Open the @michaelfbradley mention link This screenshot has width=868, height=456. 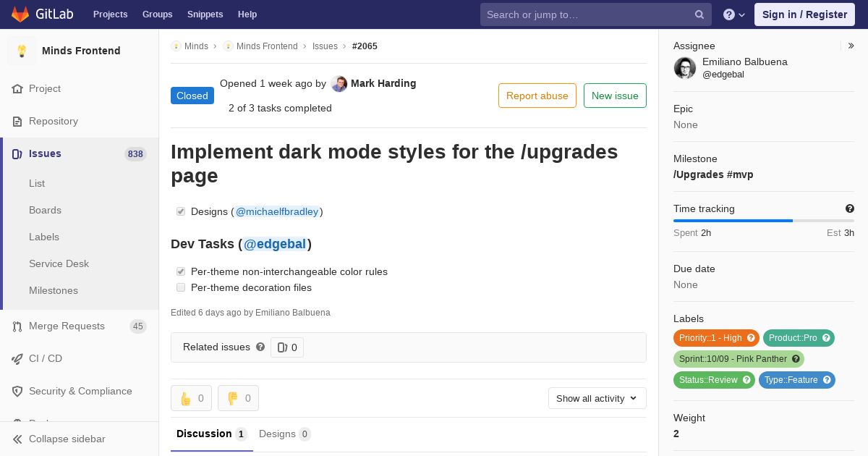(277, 211)
